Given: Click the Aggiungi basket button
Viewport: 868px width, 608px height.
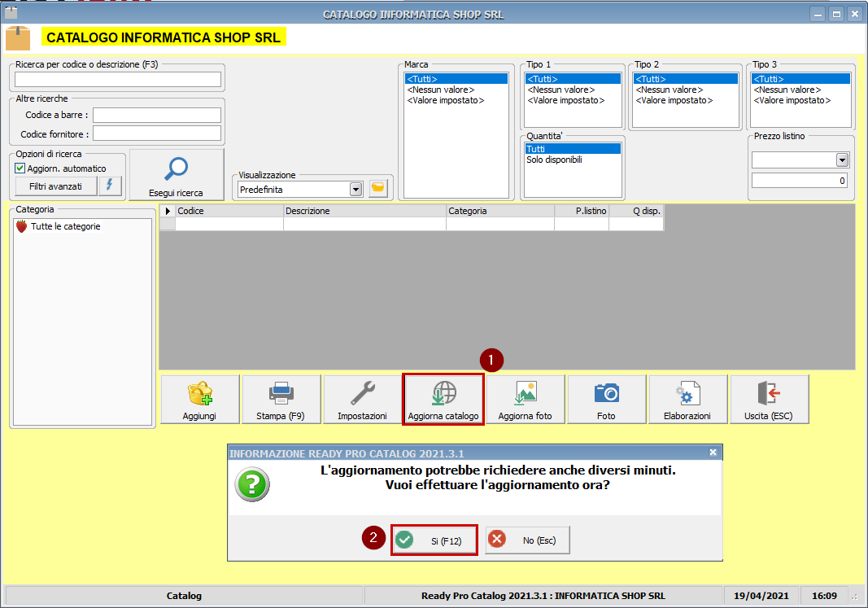Looking at the screenshot, I should point(200,400).
